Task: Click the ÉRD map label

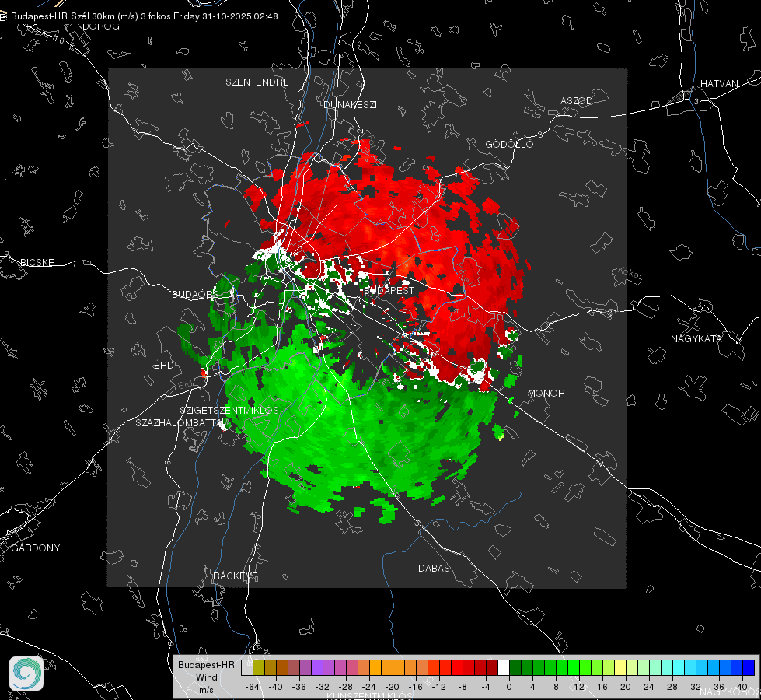Action: point(163,366)
